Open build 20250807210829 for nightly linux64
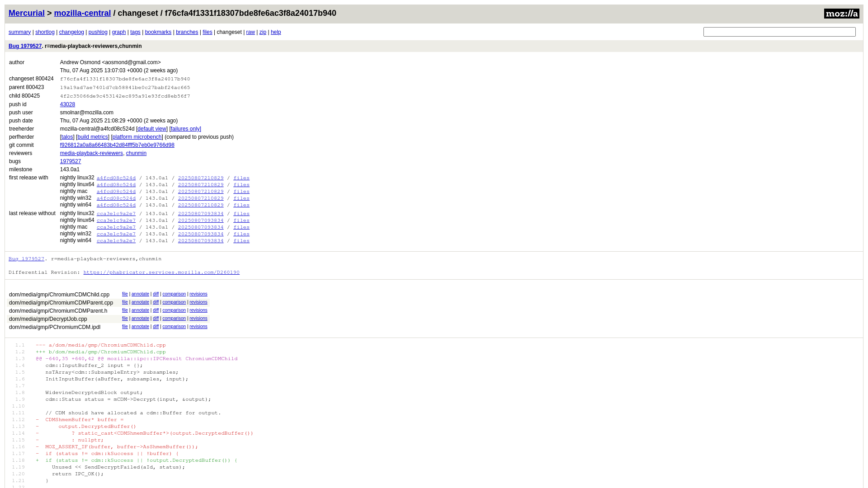 201,185
